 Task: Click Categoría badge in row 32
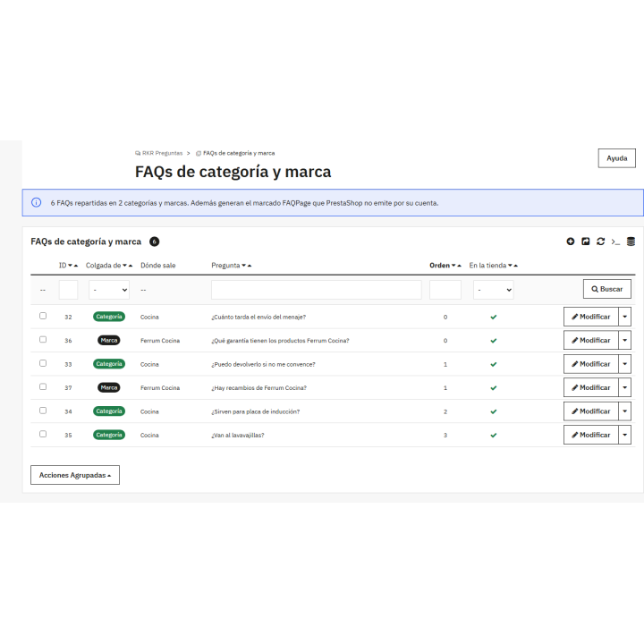click(109, 317)
